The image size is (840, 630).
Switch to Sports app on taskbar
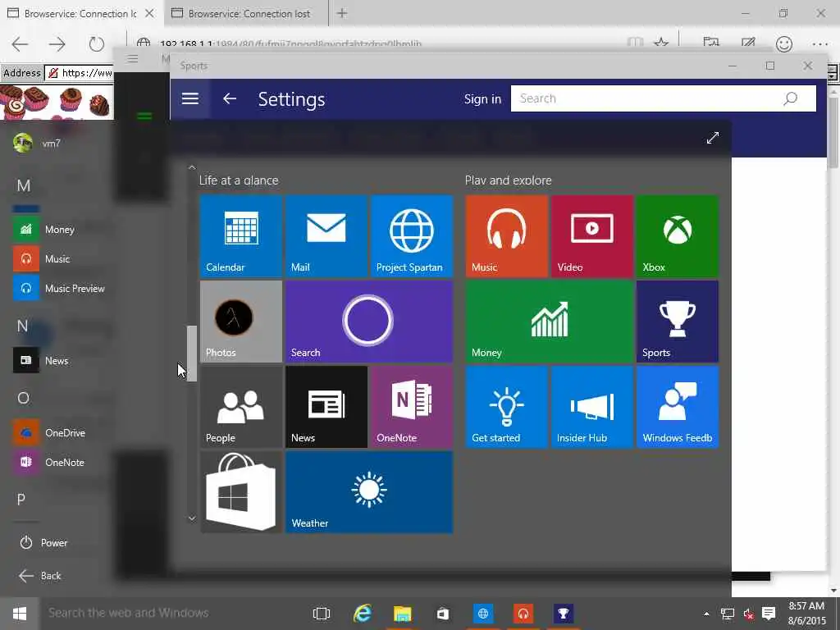click(563, 614)
